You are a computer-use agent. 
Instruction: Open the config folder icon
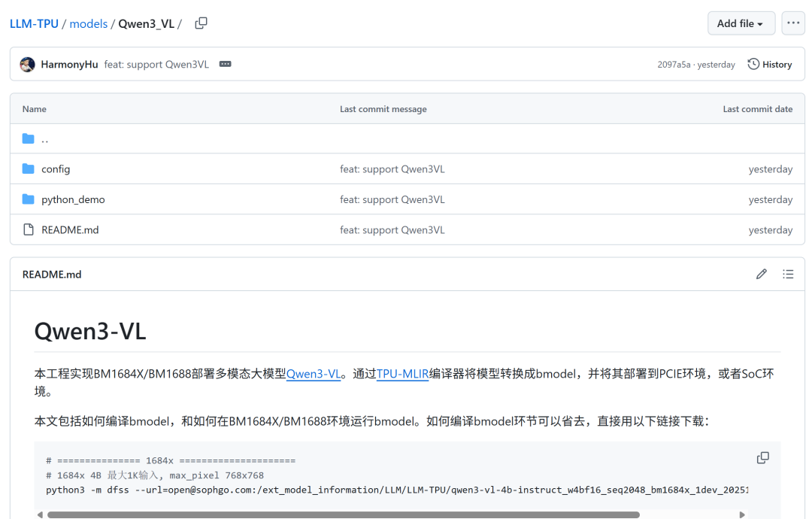pos(29,169)
